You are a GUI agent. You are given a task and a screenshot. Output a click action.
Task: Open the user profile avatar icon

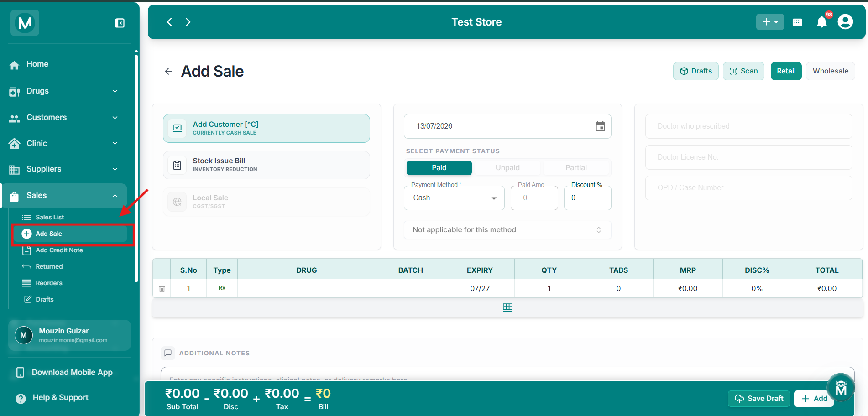coord(845,22)
